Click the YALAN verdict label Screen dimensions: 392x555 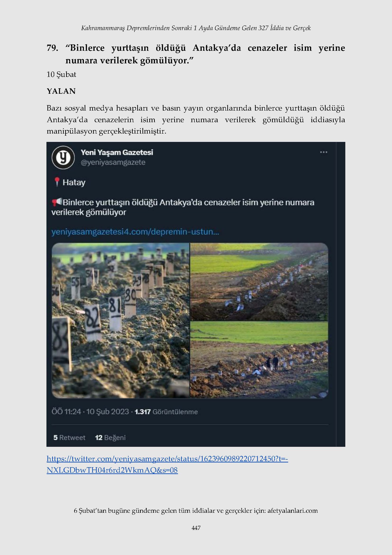[x=61, y=91]
